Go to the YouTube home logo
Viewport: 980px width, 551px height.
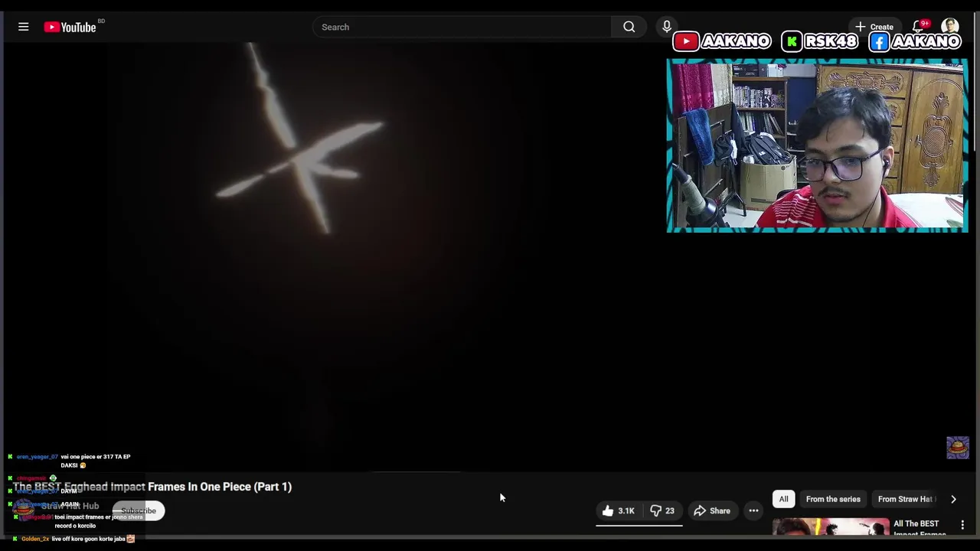click(70, 27)
